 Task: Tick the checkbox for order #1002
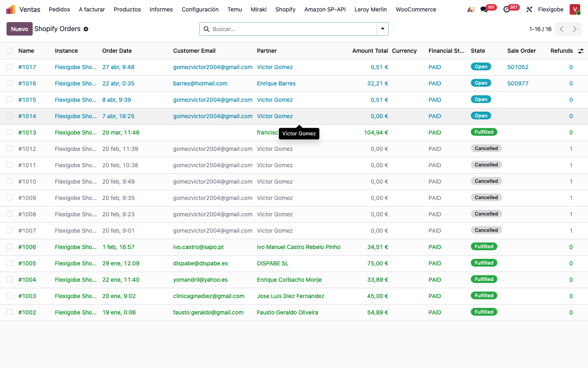coord(9,312)
